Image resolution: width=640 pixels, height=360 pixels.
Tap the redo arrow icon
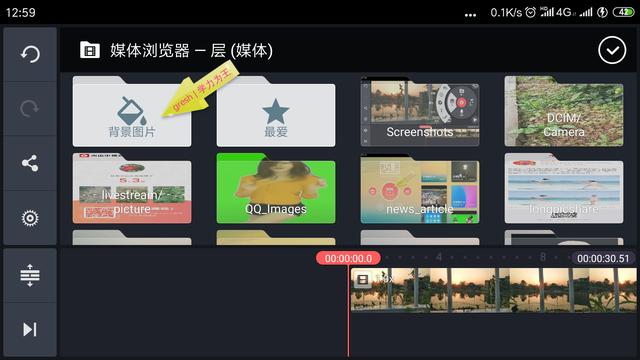(30, 108)
